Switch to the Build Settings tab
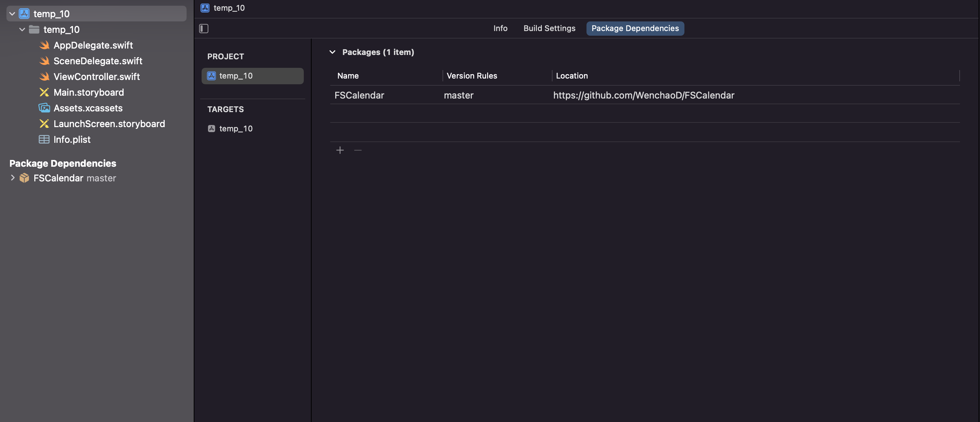 549,29
